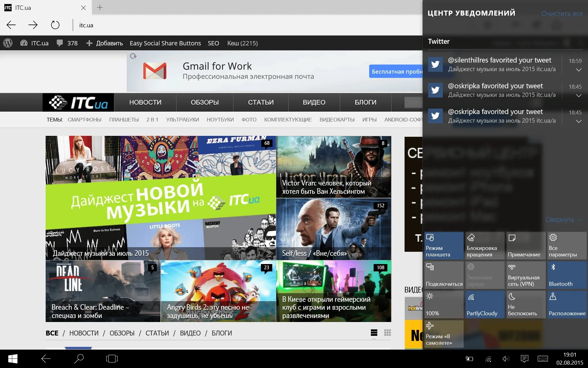Open a new tab with the plus icon

[x=100, y=7]
